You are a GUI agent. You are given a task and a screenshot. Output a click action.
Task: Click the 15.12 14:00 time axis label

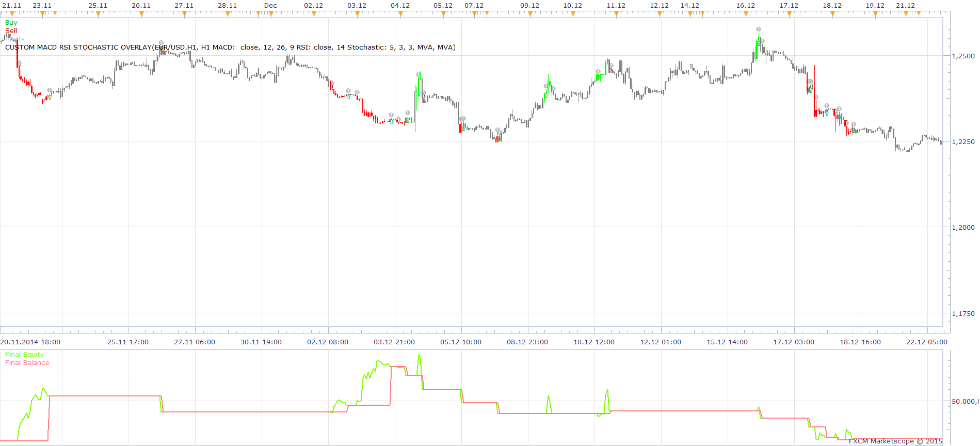727,342
